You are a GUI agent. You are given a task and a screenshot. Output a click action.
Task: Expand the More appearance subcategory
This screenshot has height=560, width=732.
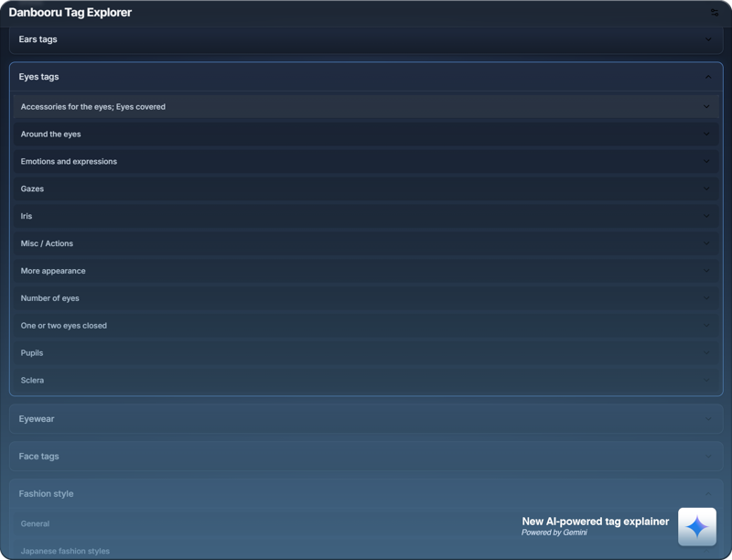click(x=366, y=271)
